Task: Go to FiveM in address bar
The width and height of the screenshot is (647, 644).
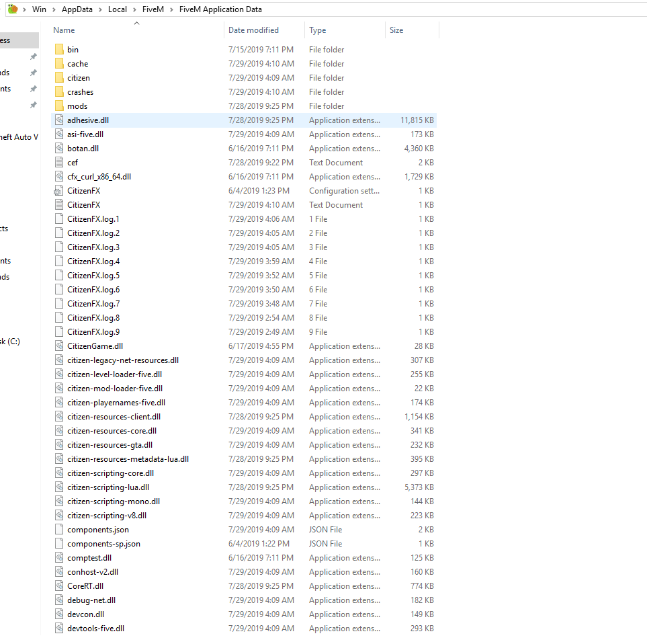Action: click(x=153, y=9)
